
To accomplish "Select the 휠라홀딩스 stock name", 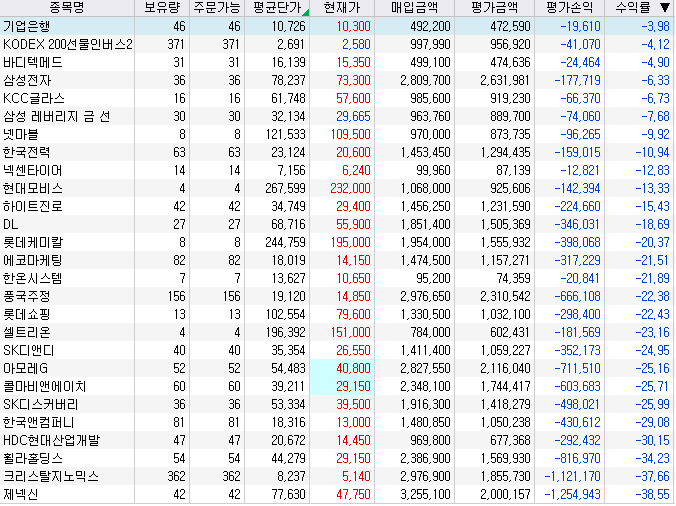I will click(32, 459).
